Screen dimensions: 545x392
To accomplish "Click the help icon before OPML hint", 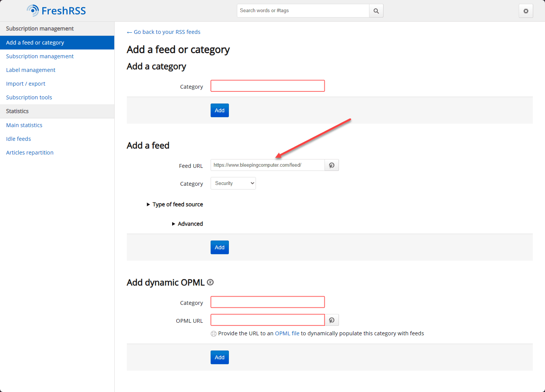I will click(x=214, y=334).
